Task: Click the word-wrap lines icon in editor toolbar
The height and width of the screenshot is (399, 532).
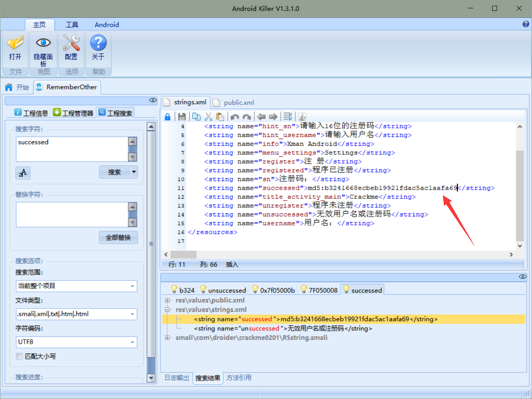Action: tap(288, 117)
